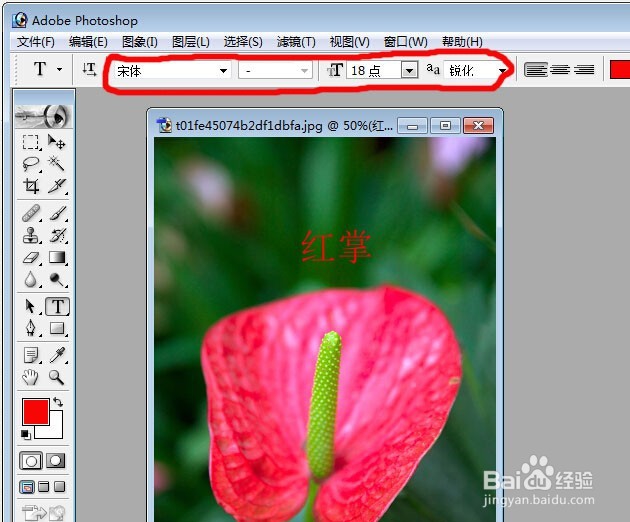630x522 pixels.
Task: Select the Pen tool
Action: click(31, 328)
